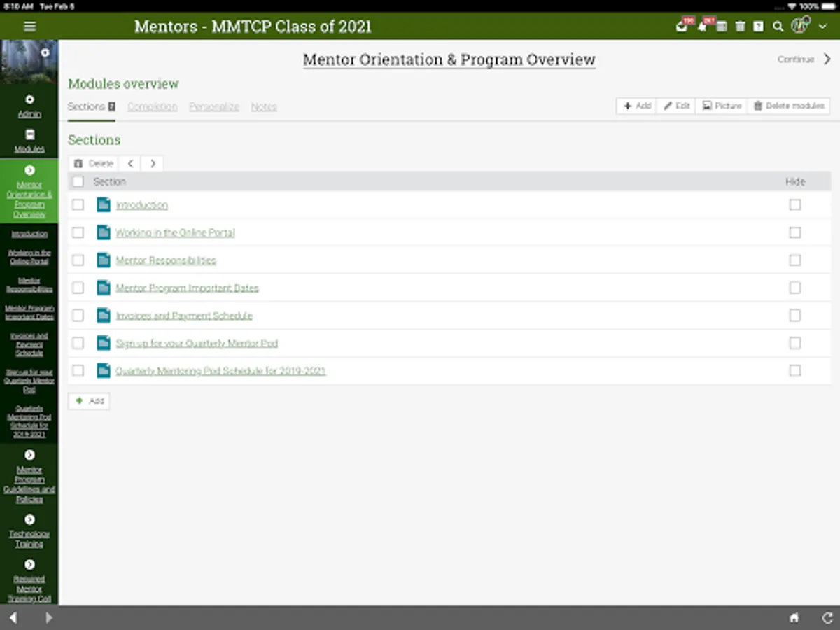The width and height of the screenshot is (840, 630).
Task: Switch to the Completion tab
Action: click(153, 106)
